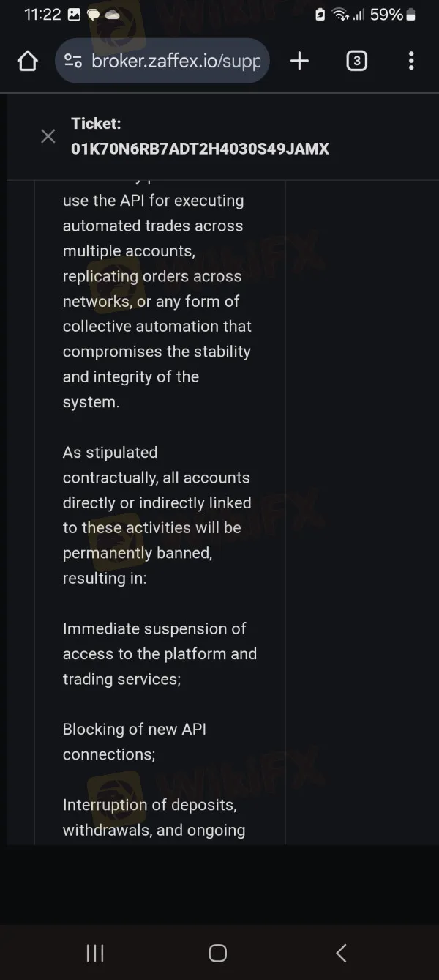
Task: Open tab switcher showing 3 tabs
Action: coord(356,62)
